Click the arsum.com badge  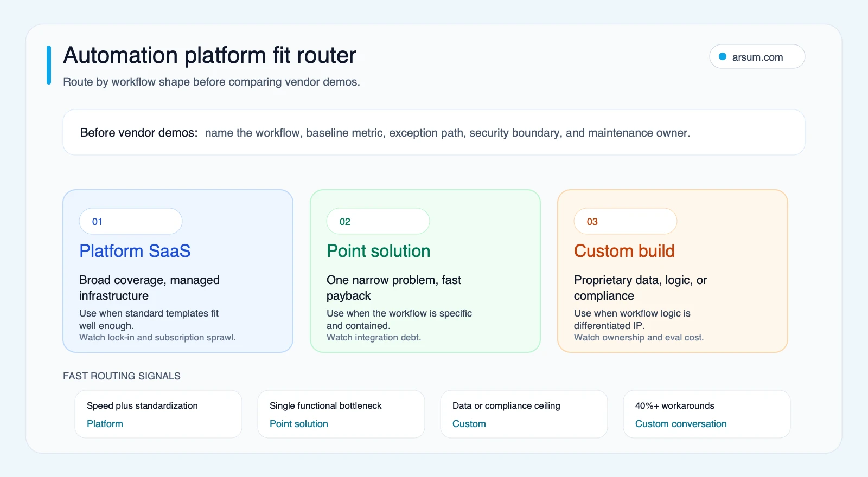757,56
